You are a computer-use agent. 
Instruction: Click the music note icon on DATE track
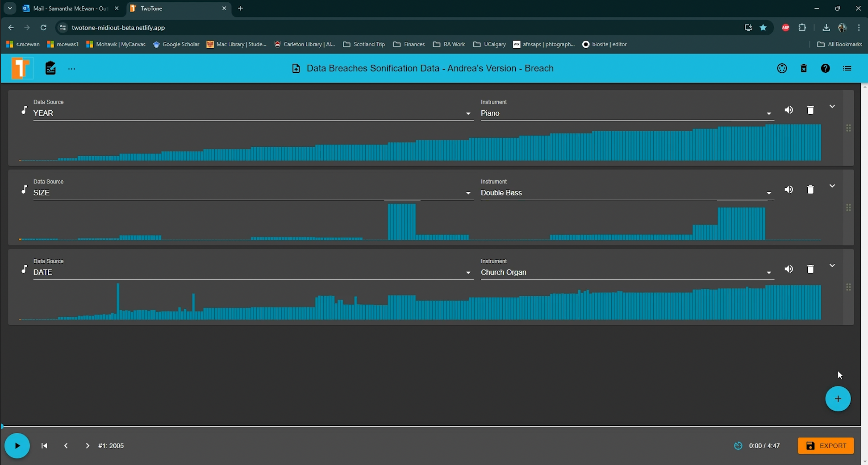pos(24,269)
